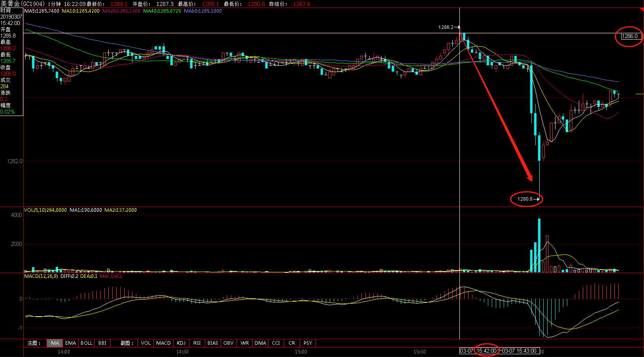The height and width of the screenshot is (357, 644).
Task: Enable BOLL bands on main chart
Action: point(87,343)
